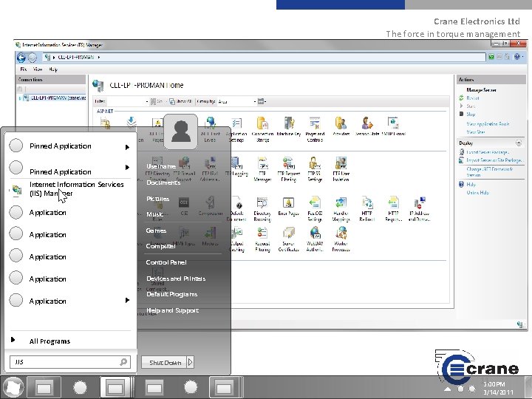The image size is (532, 399).
Task: Open the File menu
Action: tap(24, 69)
